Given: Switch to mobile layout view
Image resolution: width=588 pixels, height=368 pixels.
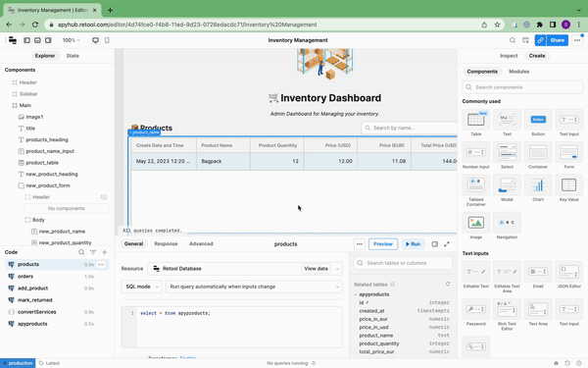Looking at the screenshot, I should point(107,40).
